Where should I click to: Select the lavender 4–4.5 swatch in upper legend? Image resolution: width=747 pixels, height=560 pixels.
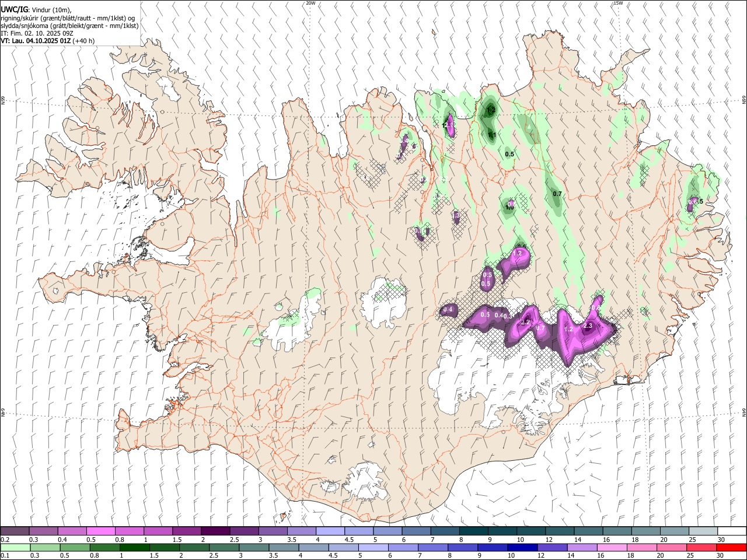330,531
